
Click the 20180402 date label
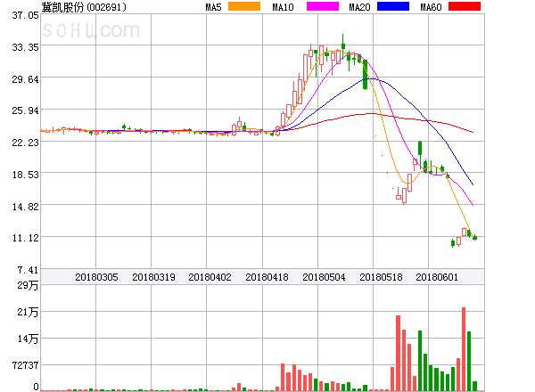coord(210,277)
